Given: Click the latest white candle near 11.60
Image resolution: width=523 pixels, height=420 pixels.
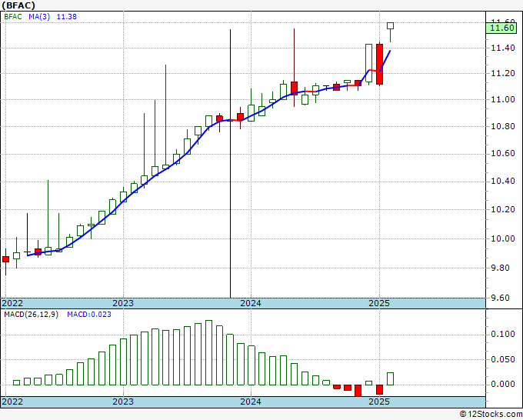Looking at the screenshot, I should click(x=390, y=25).
